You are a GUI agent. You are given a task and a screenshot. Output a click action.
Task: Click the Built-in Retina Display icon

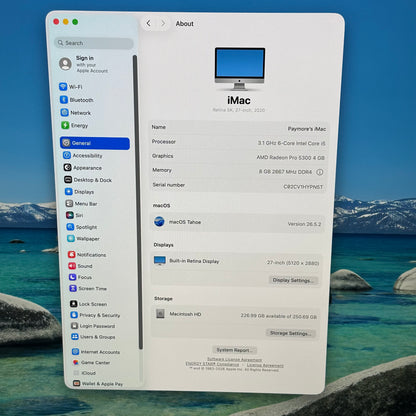point(160,260)
